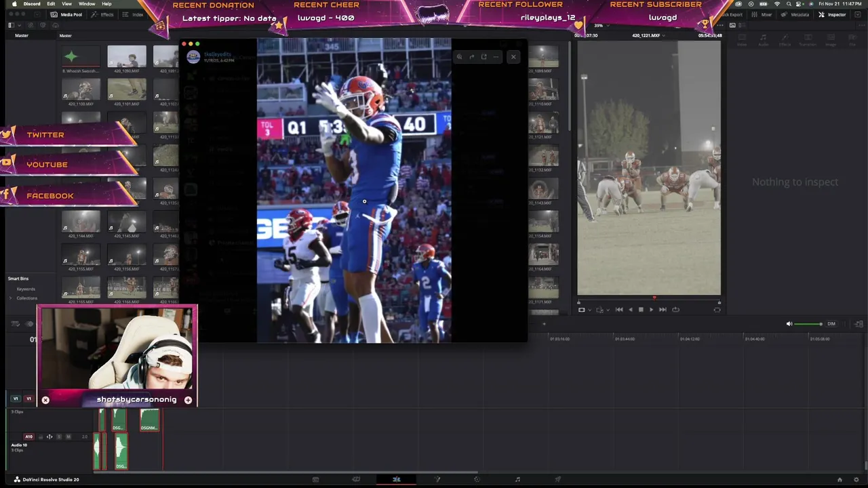This screenshot has height=488, width=868.
Task: Toggle the A10 audio track selector
Action: pos(28,436)
